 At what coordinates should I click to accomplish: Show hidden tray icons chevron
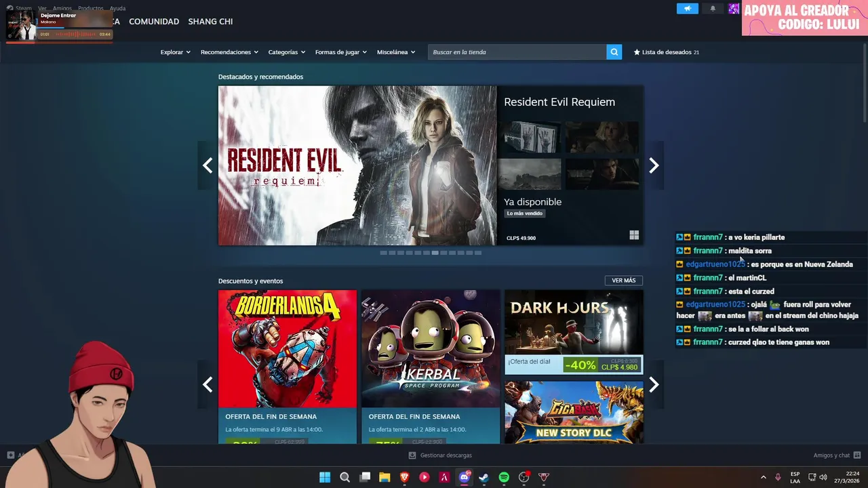(763, 477)
